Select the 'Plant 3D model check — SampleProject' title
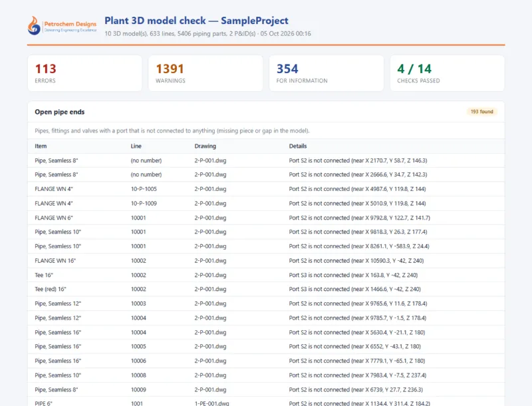 coord(196,21)
